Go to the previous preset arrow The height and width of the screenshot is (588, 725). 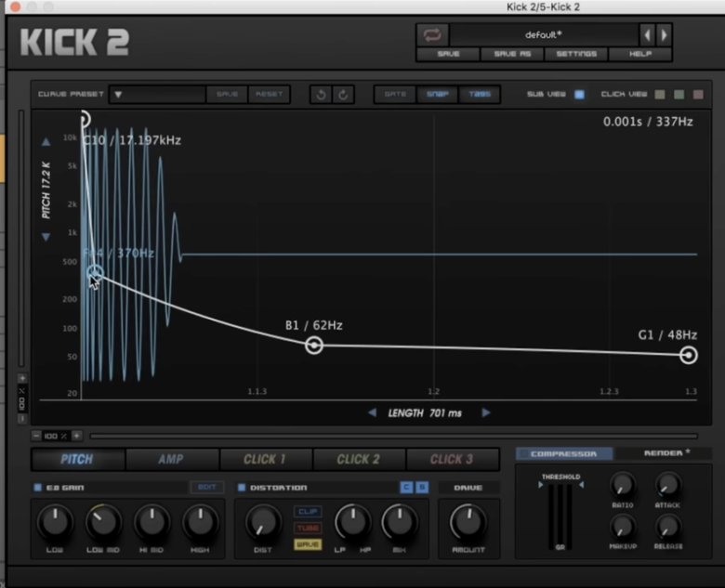click(647, 34)
